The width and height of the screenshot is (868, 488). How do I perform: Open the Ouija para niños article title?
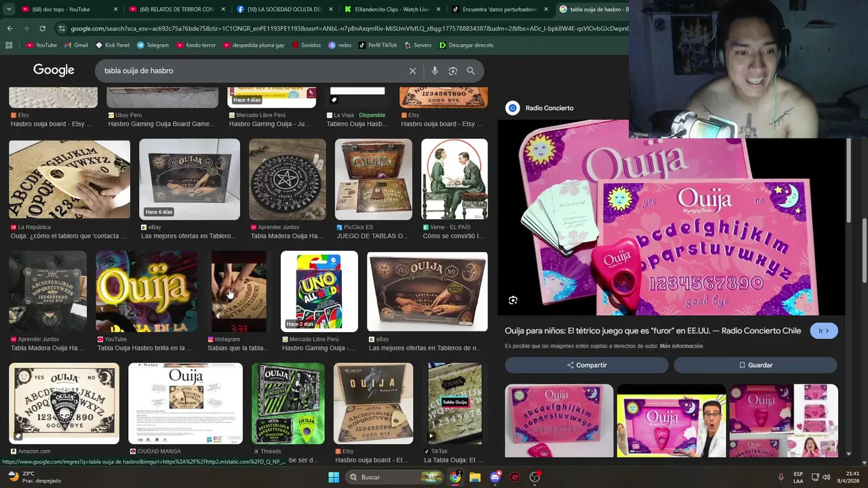(x=653, y=331)
